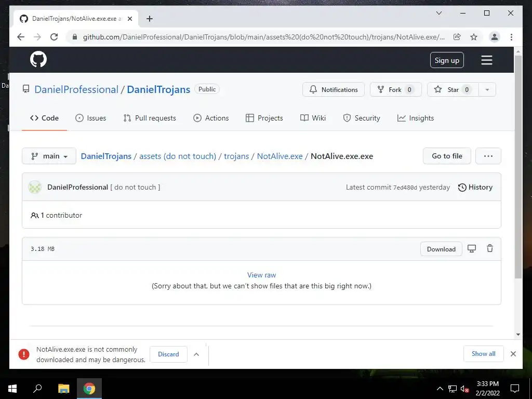532x399 pixels.
Task: Close the DanielTrojans browser tab
Action: pyautogui.click(x=129, y=19)
